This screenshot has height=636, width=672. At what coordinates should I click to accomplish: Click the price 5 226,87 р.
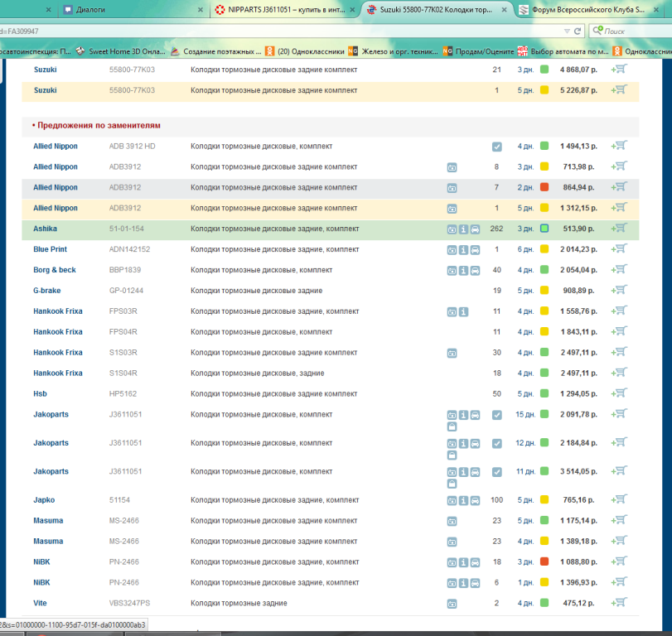click(578, 90)
